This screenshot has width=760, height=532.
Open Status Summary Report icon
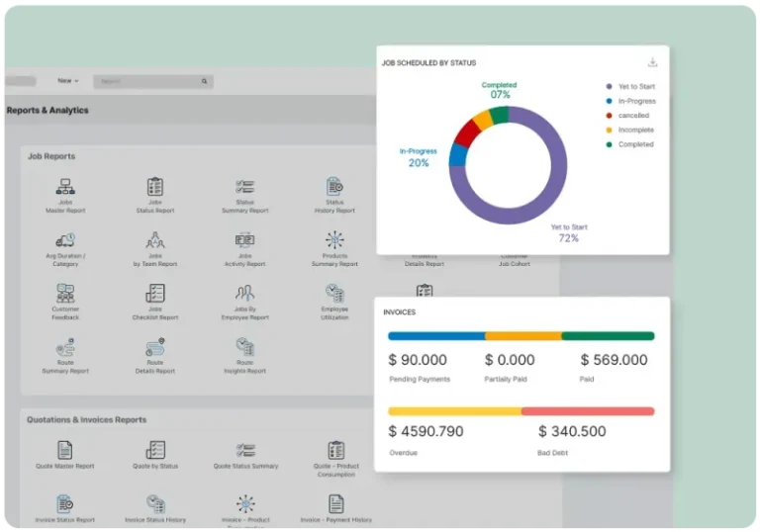click(245, 187)
